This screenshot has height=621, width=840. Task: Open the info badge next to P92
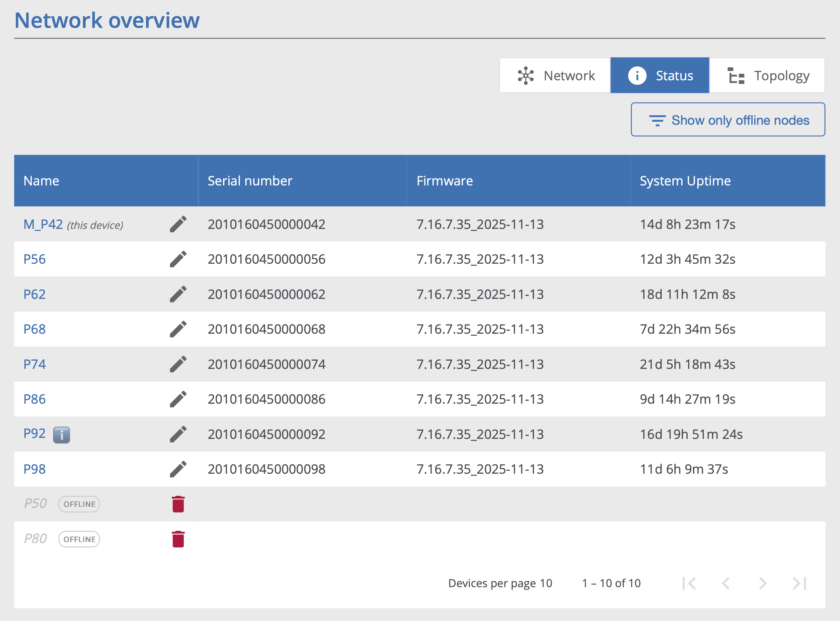click(62, 435)
